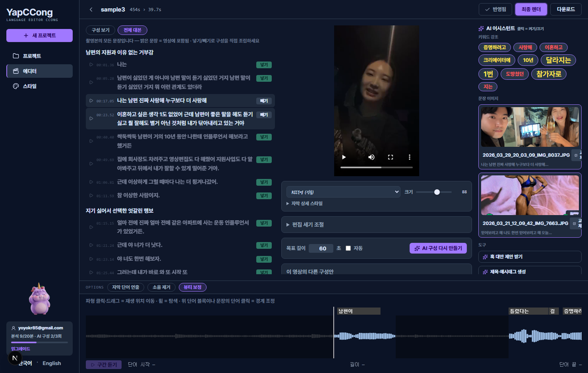Mute the video with the speaker icon

click(371, 157)
